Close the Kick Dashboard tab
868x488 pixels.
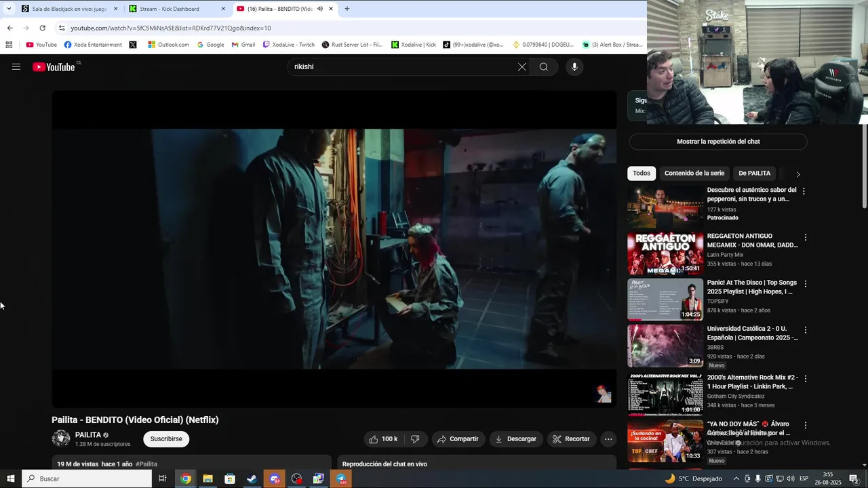click(x=223, y=9)
